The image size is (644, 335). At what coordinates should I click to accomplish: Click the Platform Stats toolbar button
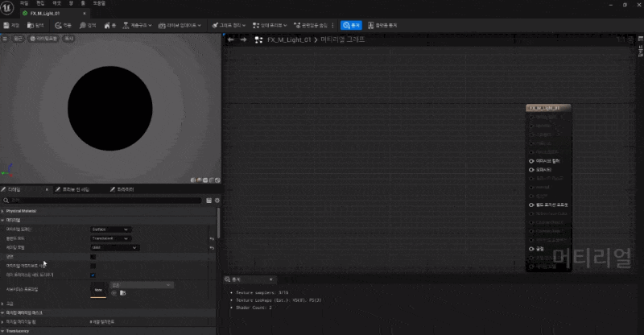(382, 26)
